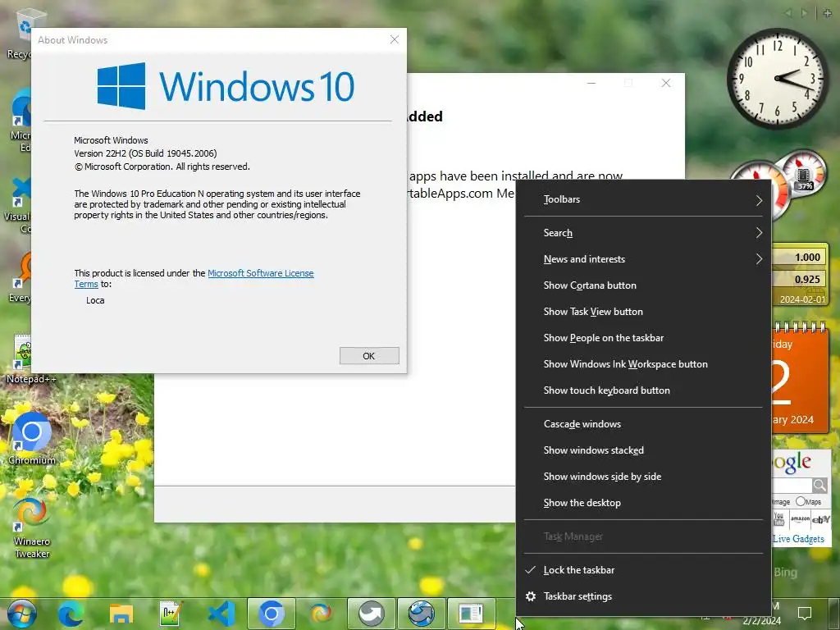Open Notepad++ desktop shortcut
840x630 pixels.
click(30, 359)
